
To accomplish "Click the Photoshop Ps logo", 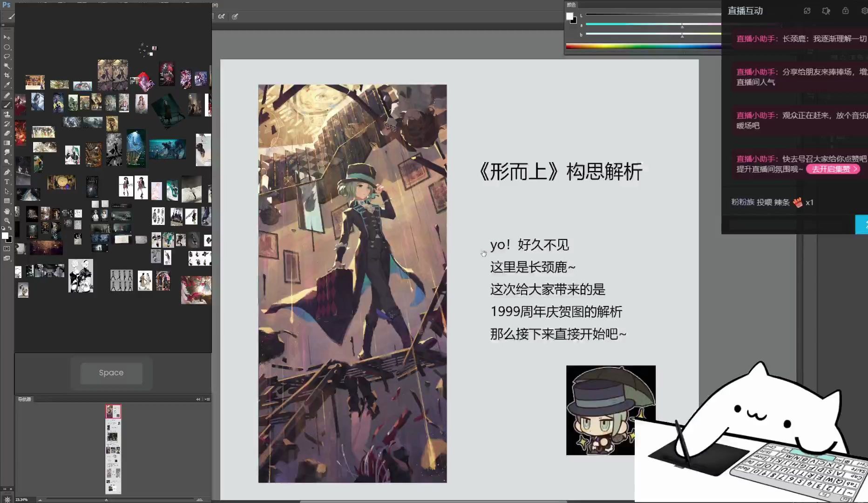I will [x=7, y=5].
